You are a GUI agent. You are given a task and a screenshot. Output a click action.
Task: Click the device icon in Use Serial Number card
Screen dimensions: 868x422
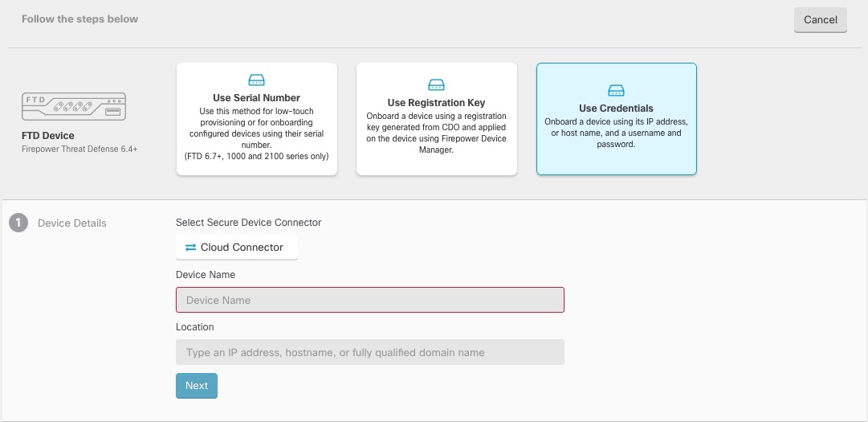(x=256, y=80)
